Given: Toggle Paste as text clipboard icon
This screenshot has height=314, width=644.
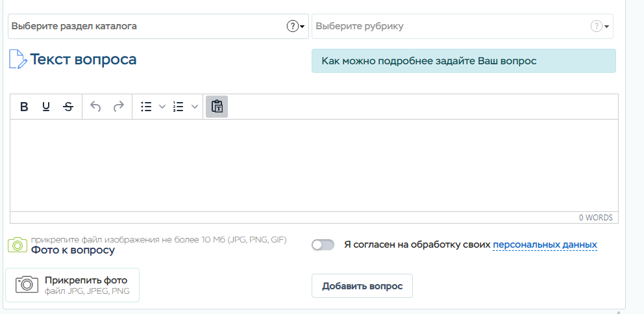Looking at the screenshot, I should point(217,107).
